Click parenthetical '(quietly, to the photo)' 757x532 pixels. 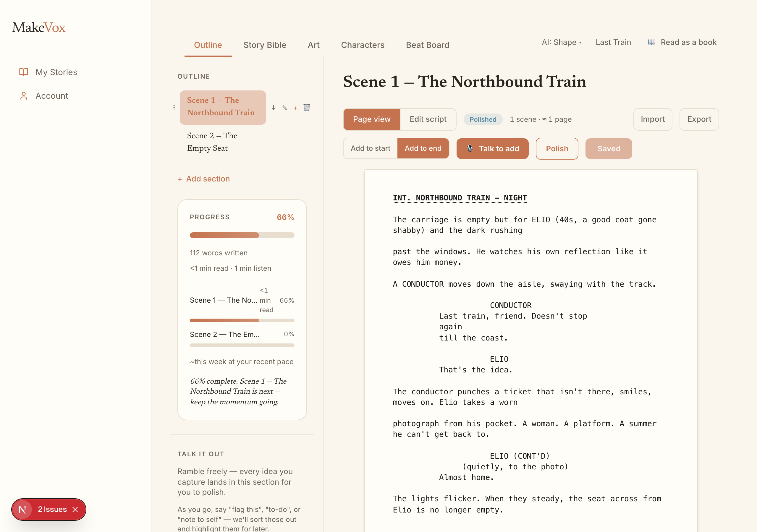coord(515,467)
